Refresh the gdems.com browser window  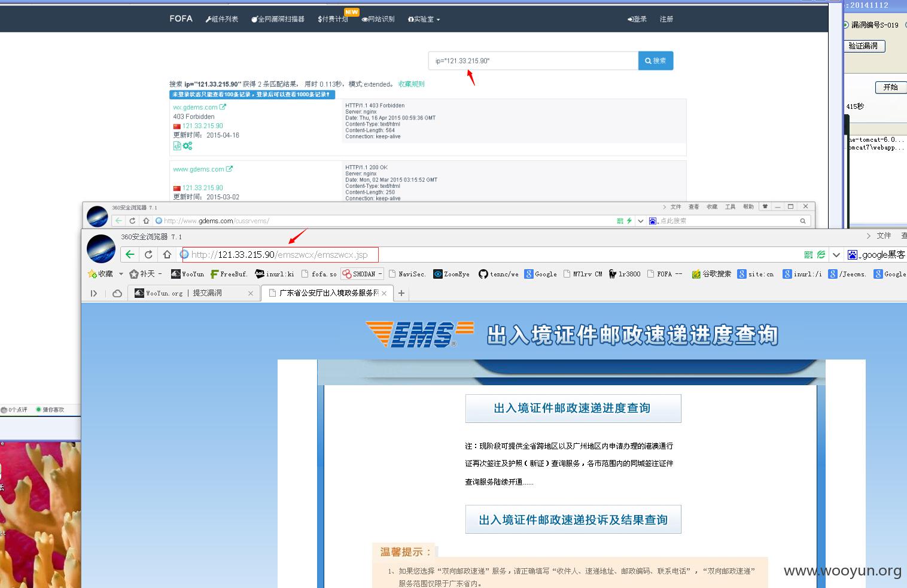click(132, 221)
